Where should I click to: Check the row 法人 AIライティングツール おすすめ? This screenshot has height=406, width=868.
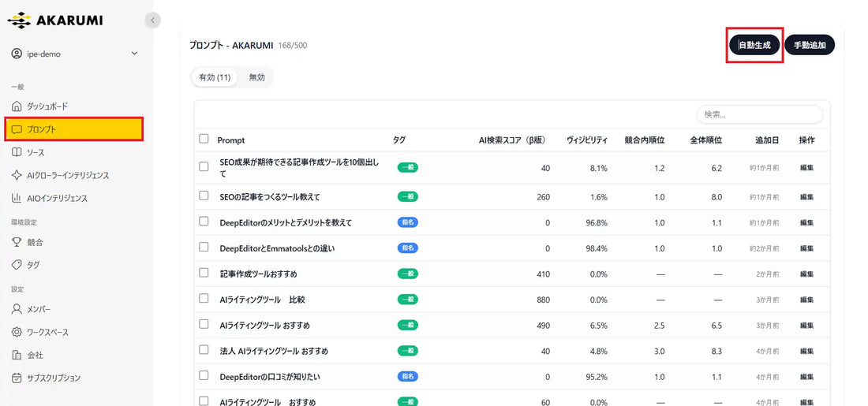(x=204, y=349)
